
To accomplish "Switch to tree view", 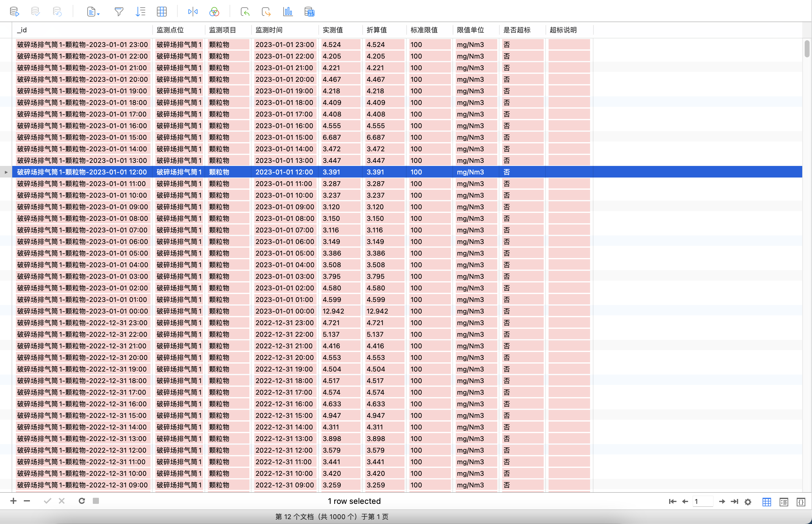I will [784, 502].
